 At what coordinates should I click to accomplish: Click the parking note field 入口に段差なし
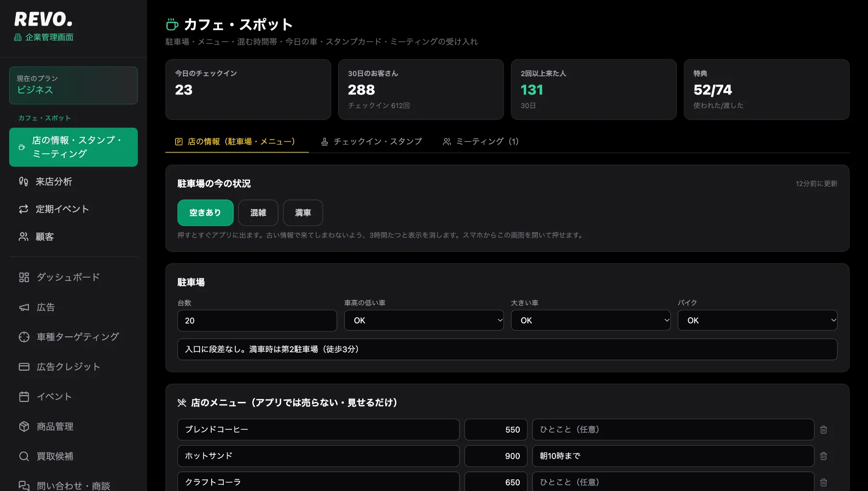point(507,349)
